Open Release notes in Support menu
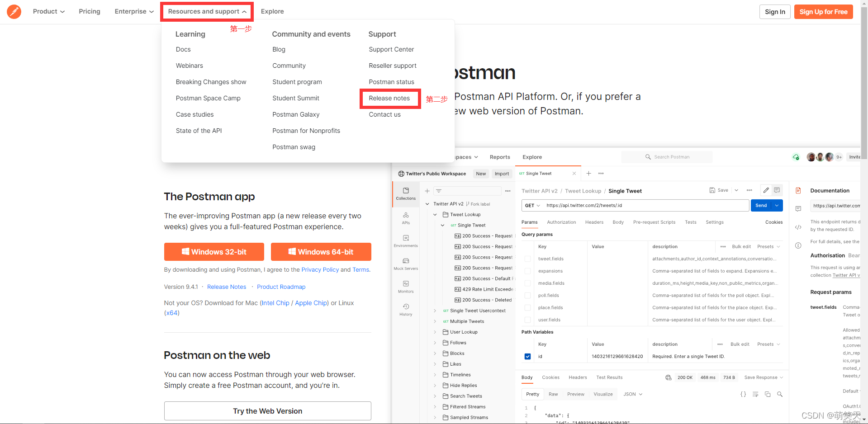Screen dimensions: 868x424 pyautogui.click(x=389, y=98)
